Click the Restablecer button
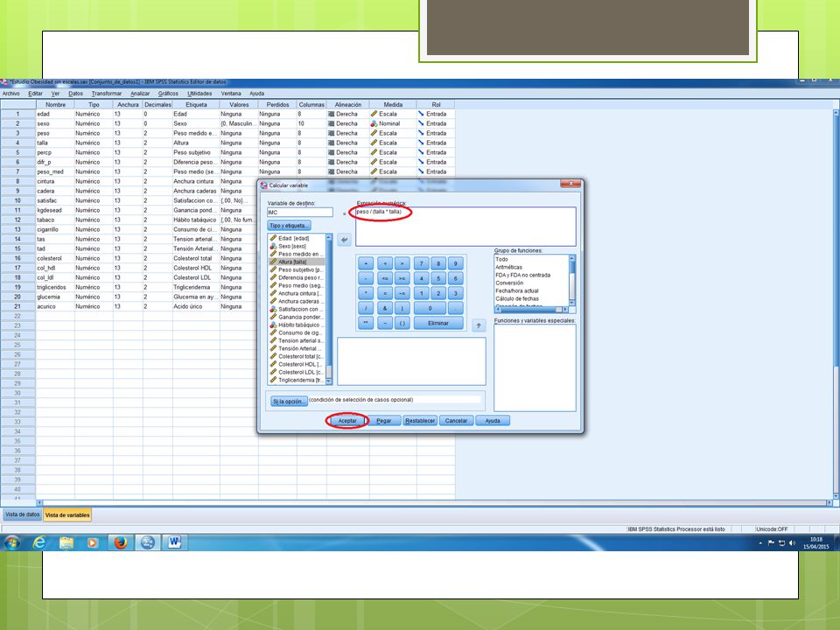Screen dimensions: 840x630 click(x=420, y=421)
